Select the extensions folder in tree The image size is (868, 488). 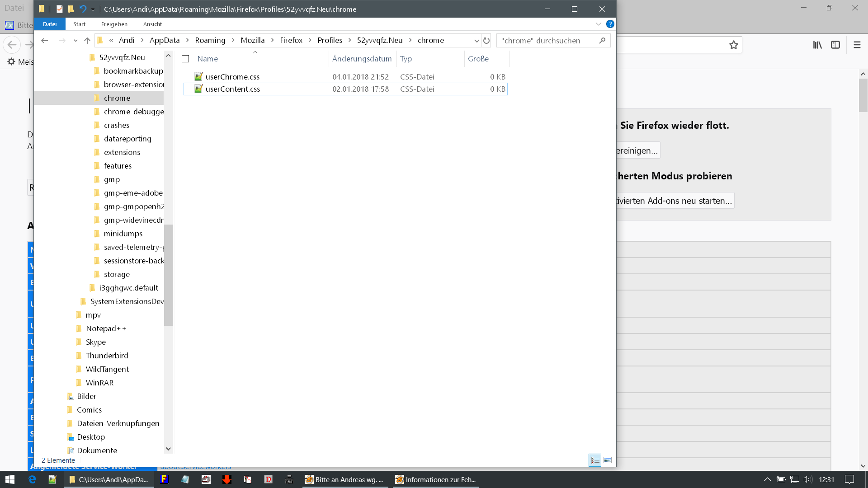click(122, 152)
